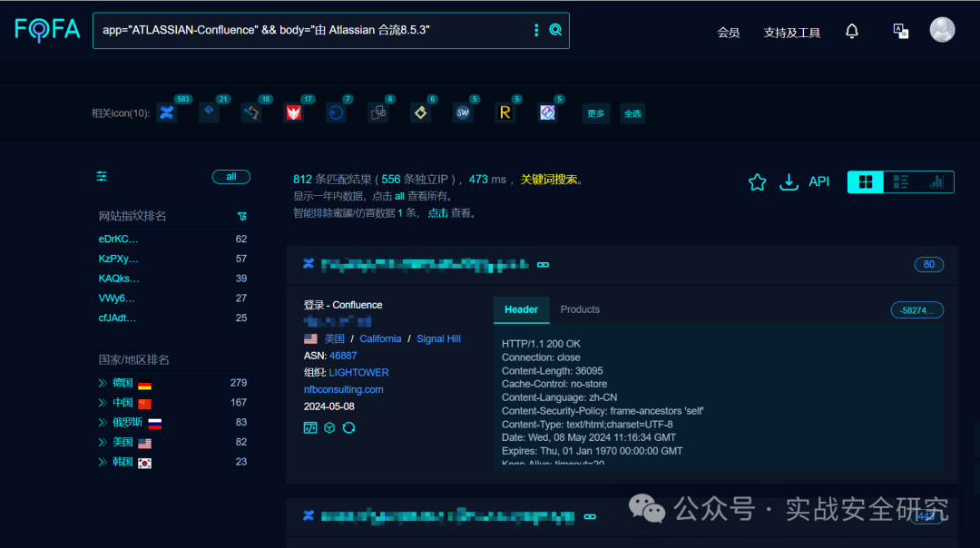The image size is (980, 548).
Task: Select fingerprint VWy6... row
Action: 172,298
